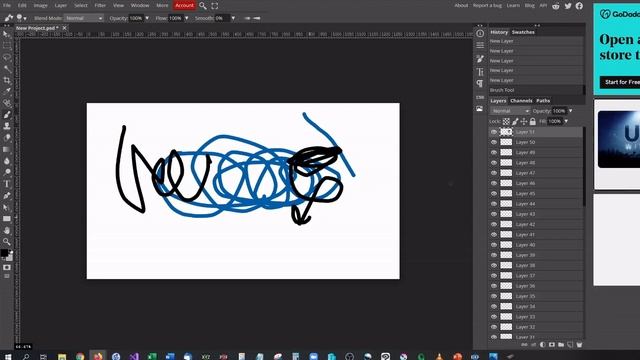This screenshot has height=360, width=640.
Task: Select the Blur tool
Action: tap(7, 161)
